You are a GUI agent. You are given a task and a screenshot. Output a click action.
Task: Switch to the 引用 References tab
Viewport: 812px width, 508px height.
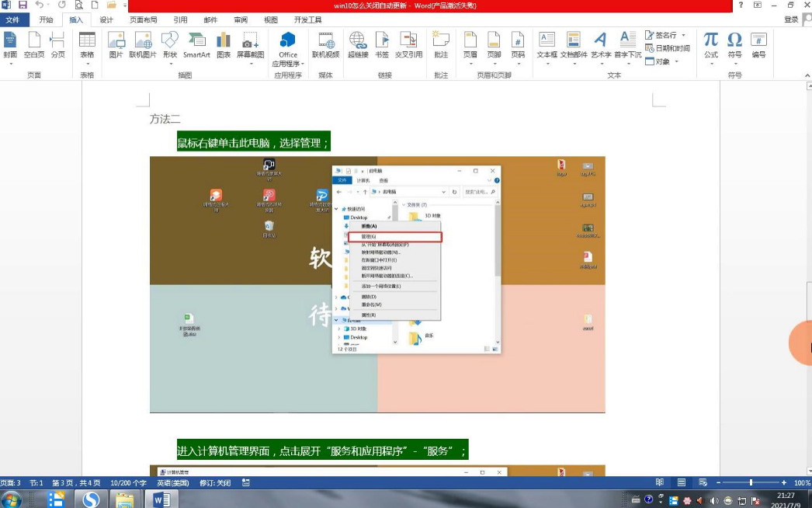(180, 19)
